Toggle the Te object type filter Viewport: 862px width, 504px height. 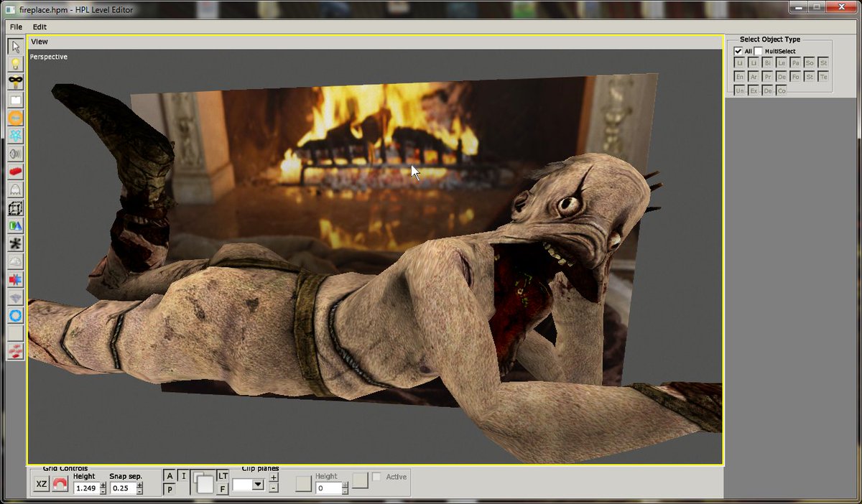pyautogui.click(x=823, y=77)
